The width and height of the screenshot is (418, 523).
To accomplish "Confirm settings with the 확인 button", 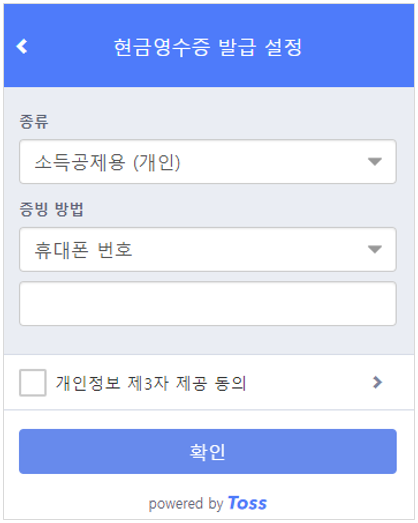I will (x=208, y=451).
